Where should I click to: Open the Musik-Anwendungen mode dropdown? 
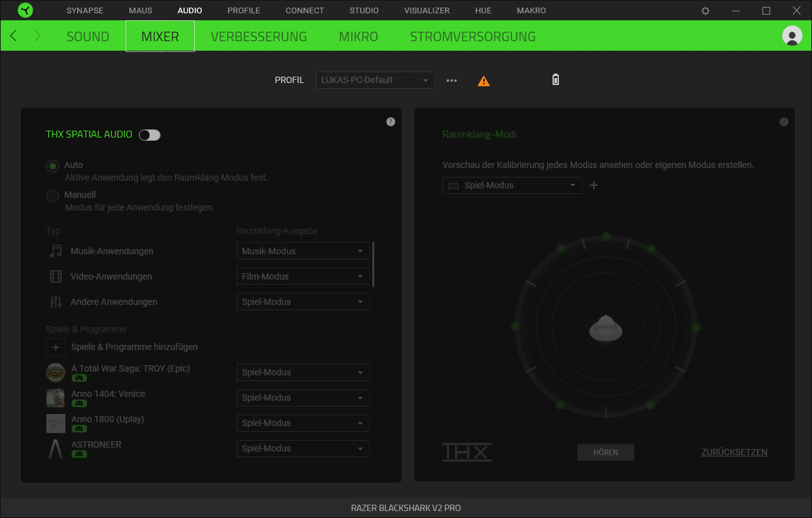[303, 251]
